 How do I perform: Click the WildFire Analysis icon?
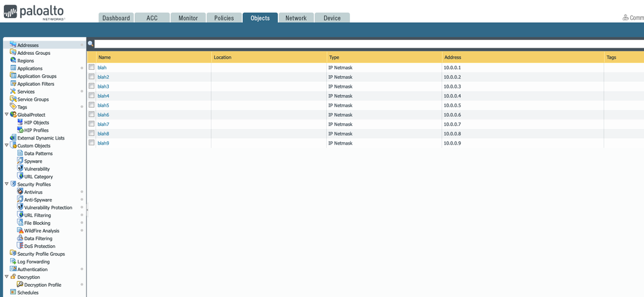pos(20,230)
